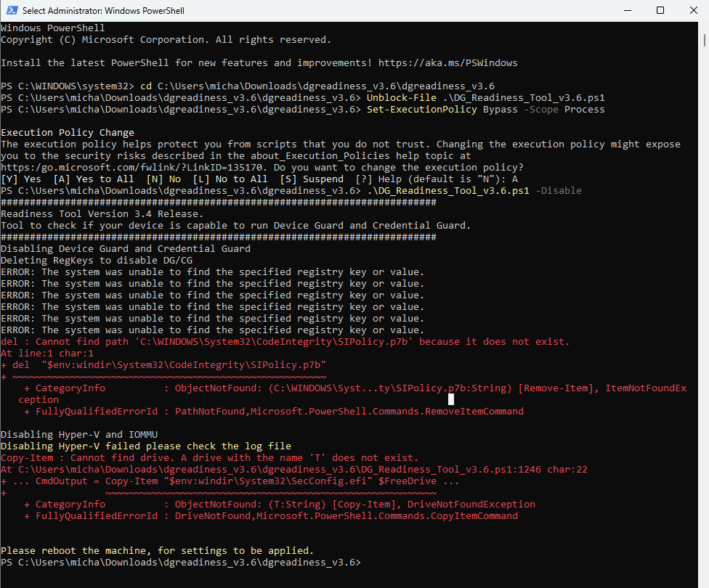Click the 'Unblock-File' command text
This screenshot has width=709, height=588.
click(401, 97)
